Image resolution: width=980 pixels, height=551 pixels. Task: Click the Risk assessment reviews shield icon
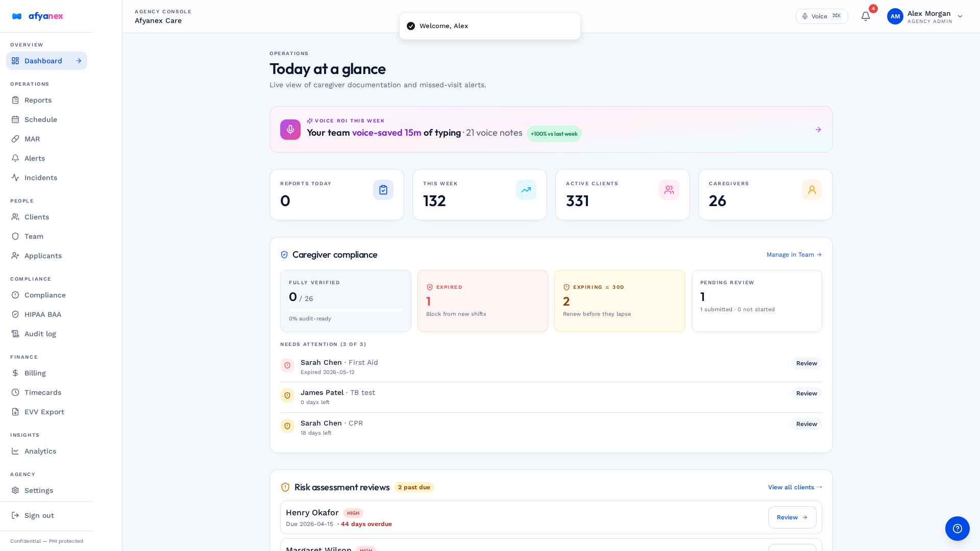[x=285, y=487]
